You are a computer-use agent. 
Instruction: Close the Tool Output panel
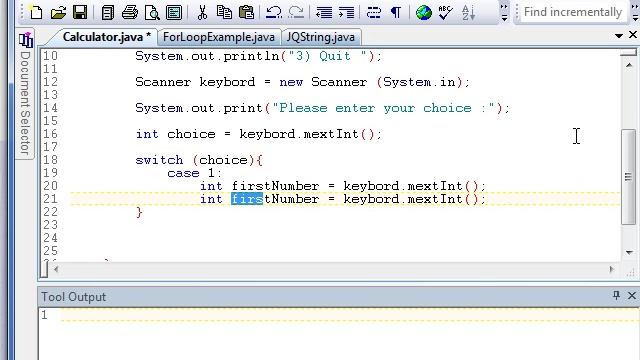point(631,296)
